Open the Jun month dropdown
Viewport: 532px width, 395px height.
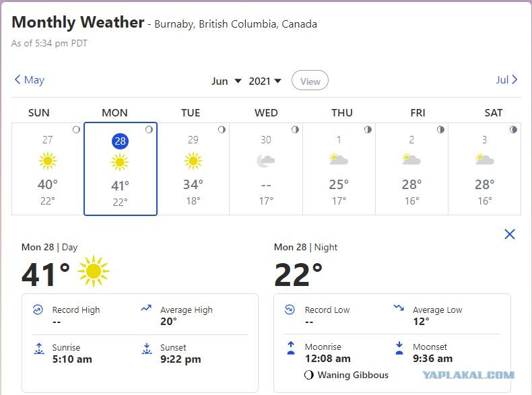tap(226, 81)
